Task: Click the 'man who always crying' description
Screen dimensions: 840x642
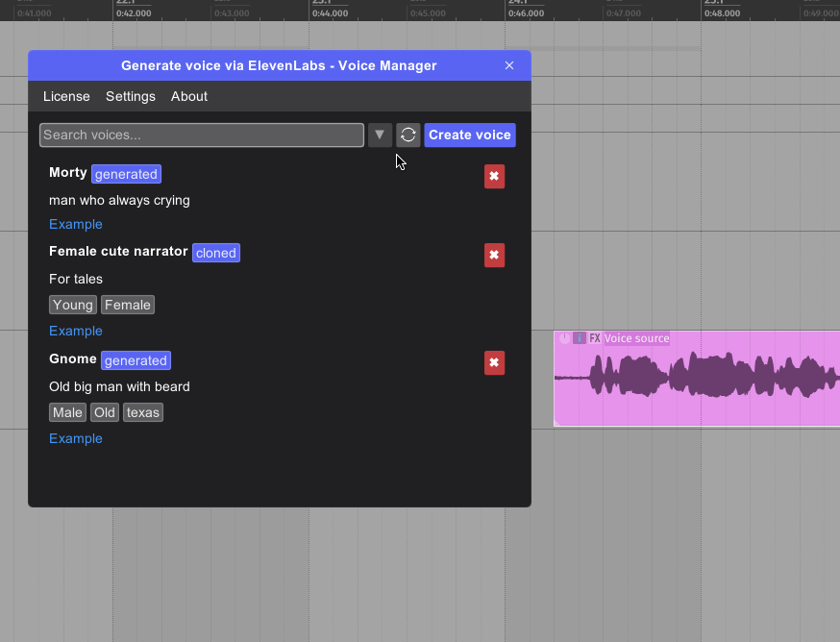Action: click(x=119, y=201)
